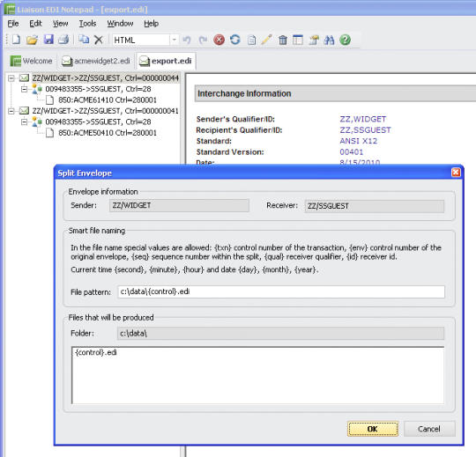
Task: Open a file with the folder icon
Action: point(32,40)
